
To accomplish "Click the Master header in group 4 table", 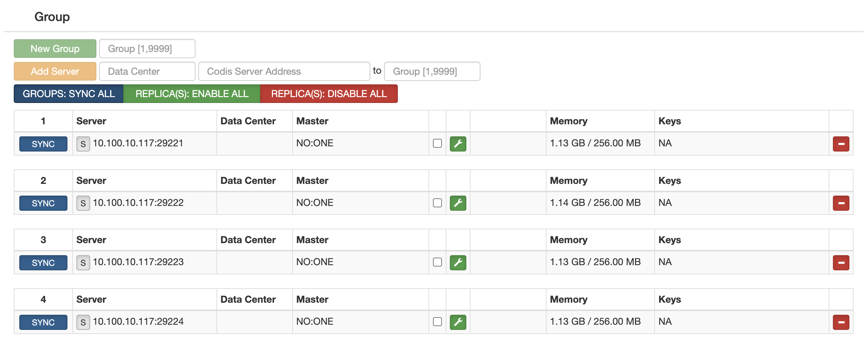I will 312,299.
